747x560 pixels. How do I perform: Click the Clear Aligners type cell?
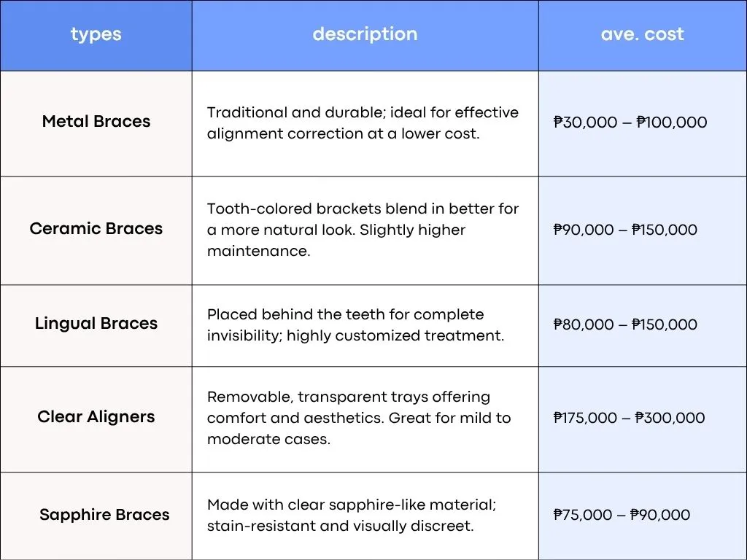[96, 417]
